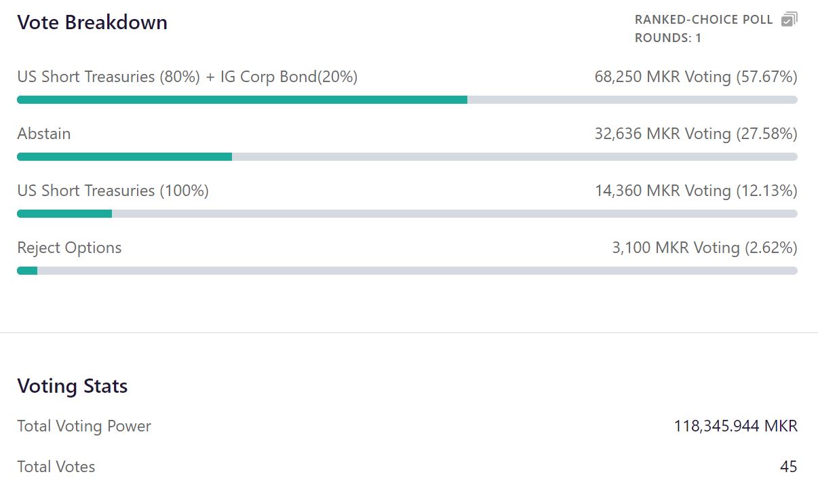Image resolution: width=818 pixels, height=504 pixels.
Task: Open the Vote Breakdown heading
Action: coord(92,22)
